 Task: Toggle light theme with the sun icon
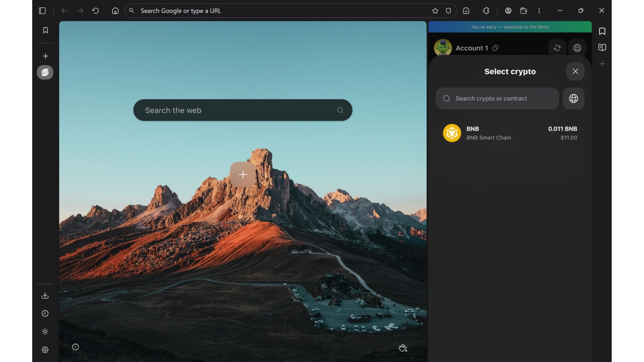pos(45,332)
